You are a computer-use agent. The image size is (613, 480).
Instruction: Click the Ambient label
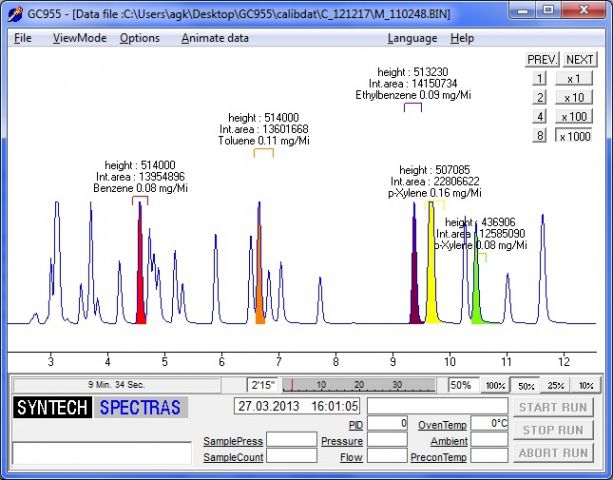coord(449,441)
